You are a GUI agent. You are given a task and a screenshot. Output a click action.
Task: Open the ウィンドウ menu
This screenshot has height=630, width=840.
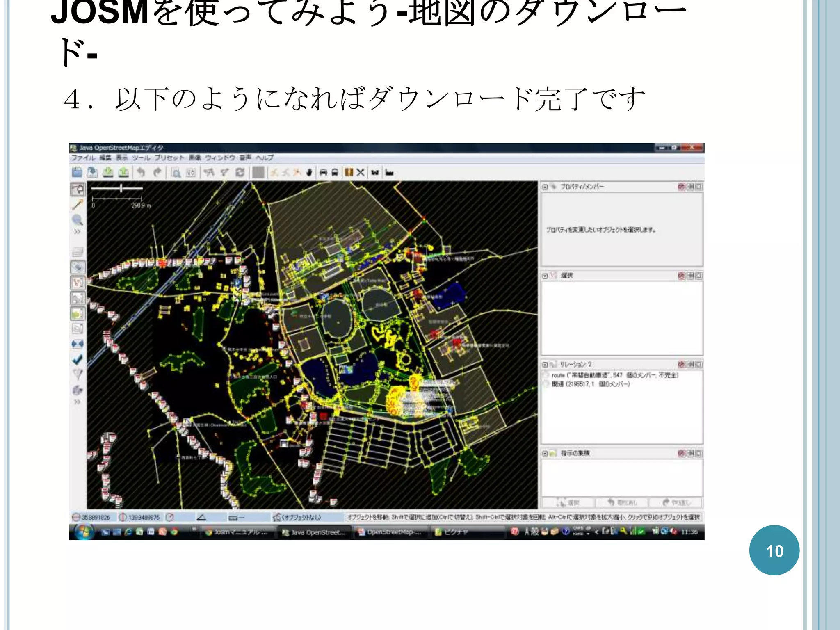[x=220, y=158]
